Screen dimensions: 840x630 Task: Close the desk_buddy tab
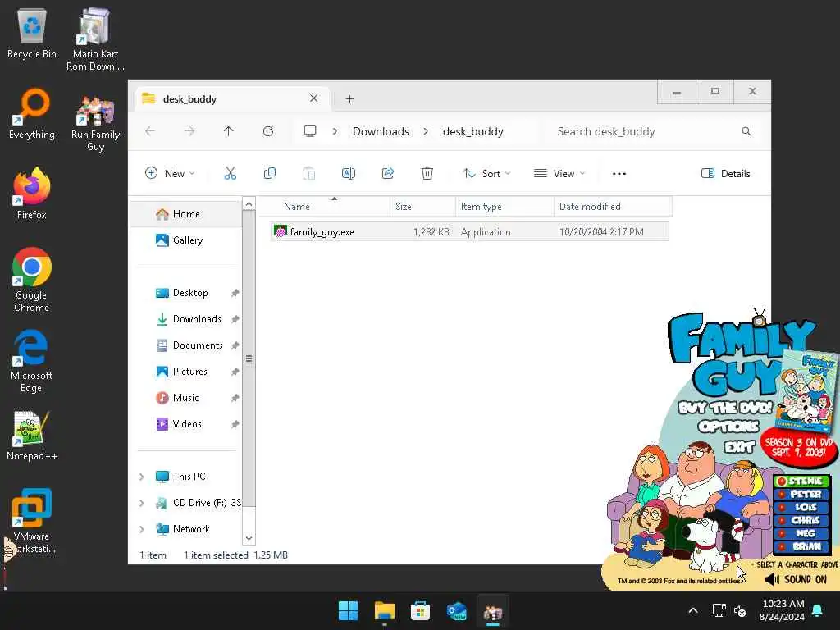(314, 98)
